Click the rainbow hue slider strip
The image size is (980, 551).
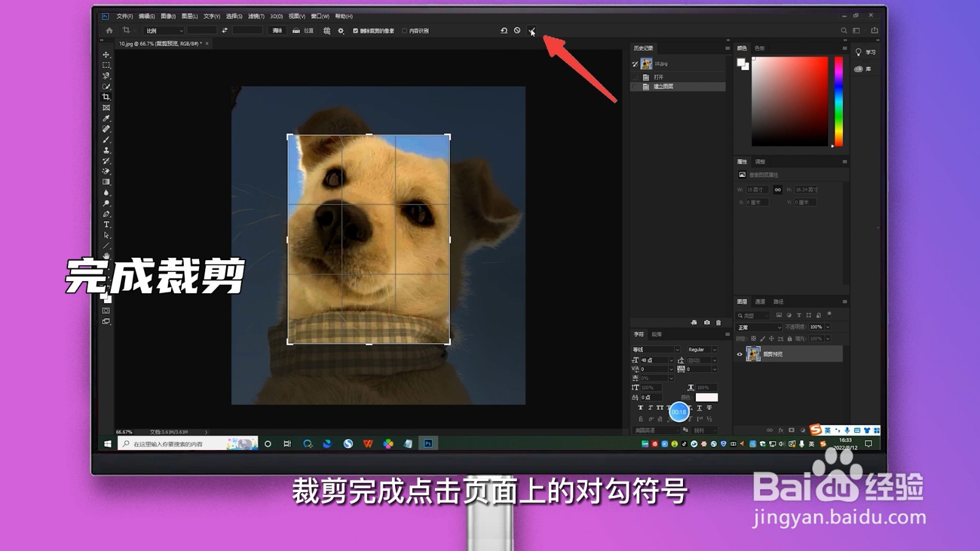point(839,101)
